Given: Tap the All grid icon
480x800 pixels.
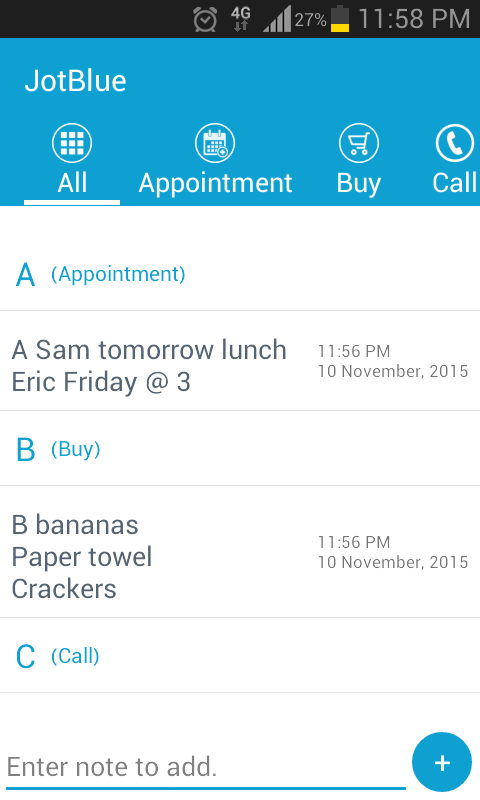Looking at the screenshot, I should tap(72, 143).
